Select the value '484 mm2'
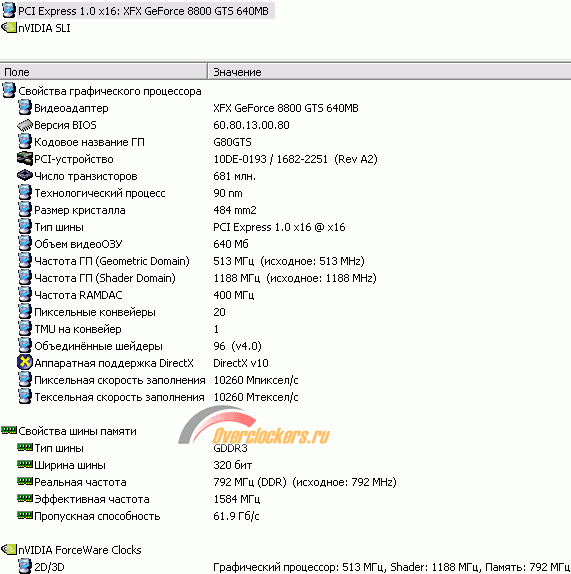This screenshot has height=574, width=571. click(235, 210)
